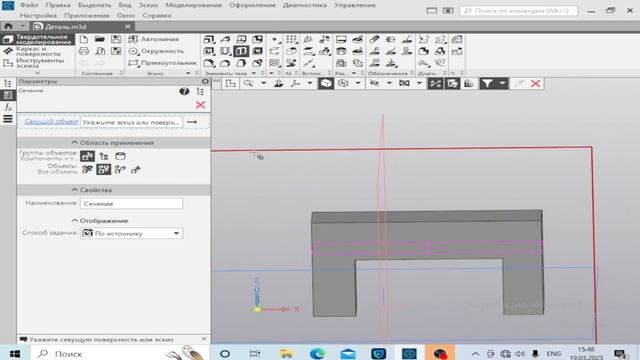Select shaded display cube icon
The width and height of the screenshot is (640, 360).
pyautogui.click(x=326, y=83)
